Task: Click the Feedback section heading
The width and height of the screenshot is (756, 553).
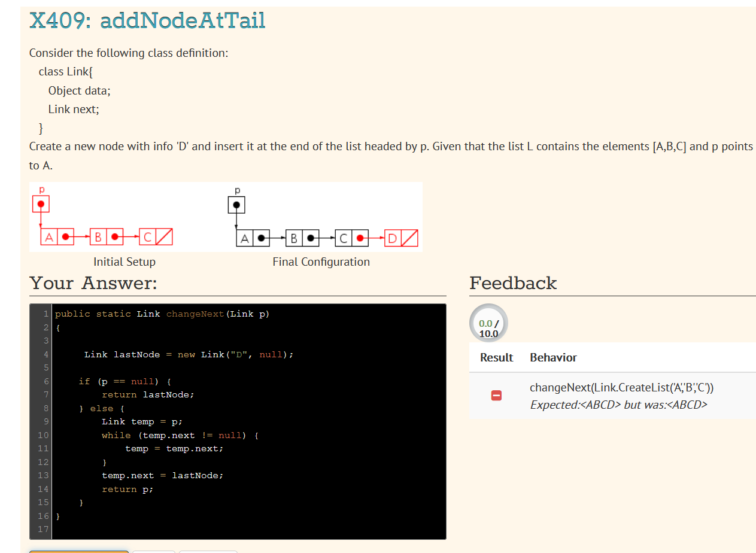Action: coord(513,282)
